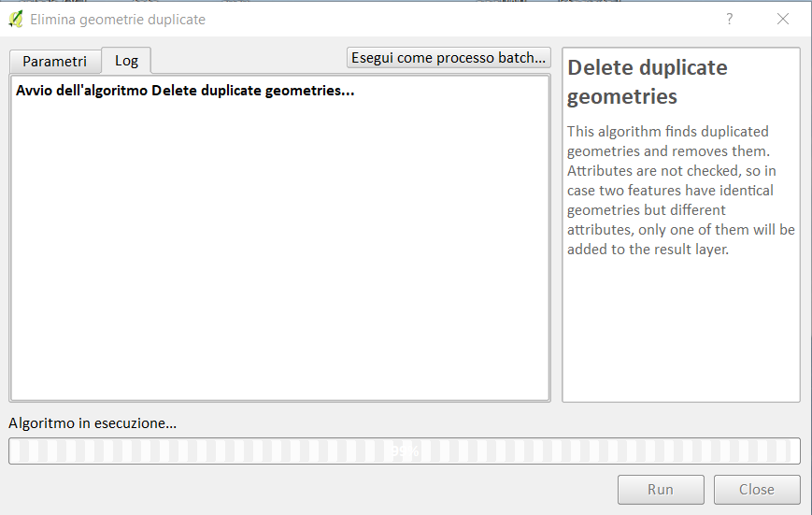Screen dimensions: 812x515
Task: Click the word 'Attributes' in help description
Action: pos(600,171)
